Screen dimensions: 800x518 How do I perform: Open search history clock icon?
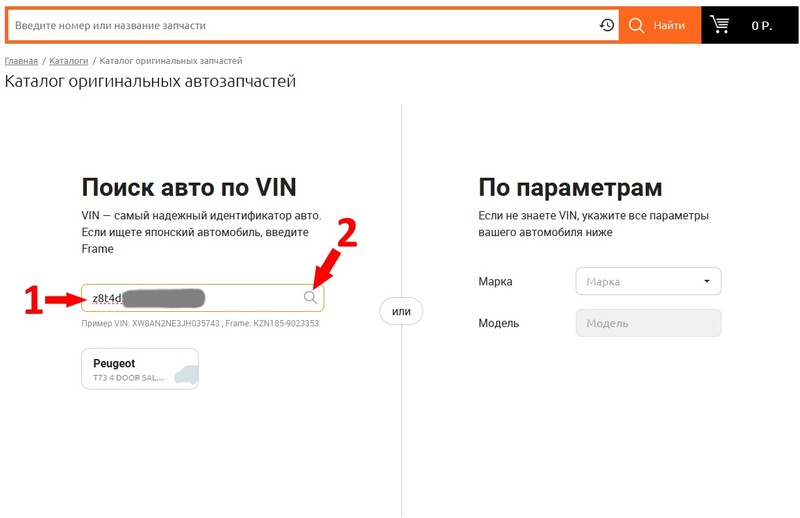pyautogui.click(x=606, y=25)
